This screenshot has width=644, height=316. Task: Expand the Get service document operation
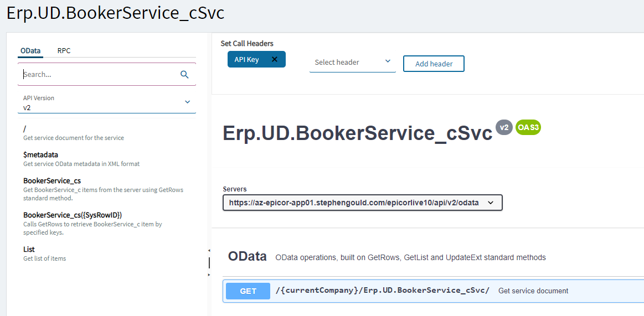click(x=434, y=291)
